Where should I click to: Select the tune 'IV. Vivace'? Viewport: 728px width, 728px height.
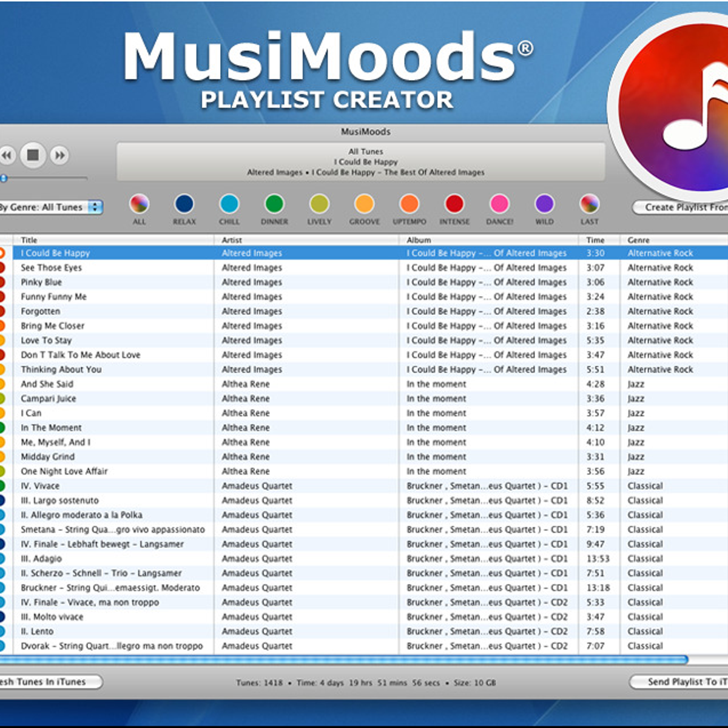tap(364, 486)
